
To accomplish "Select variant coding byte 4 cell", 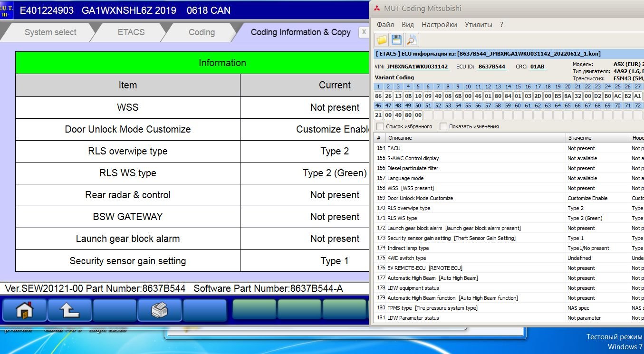I will coord(408,96).
